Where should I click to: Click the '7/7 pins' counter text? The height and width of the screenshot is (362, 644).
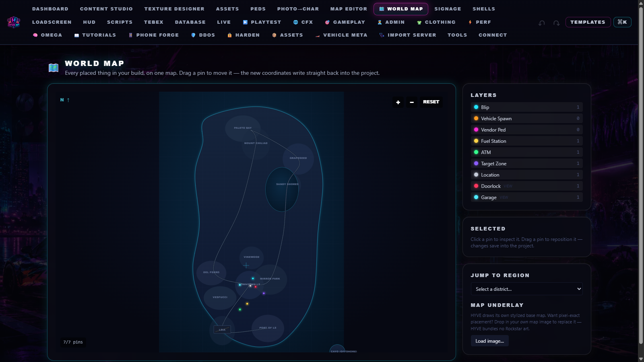click(73, 342)
